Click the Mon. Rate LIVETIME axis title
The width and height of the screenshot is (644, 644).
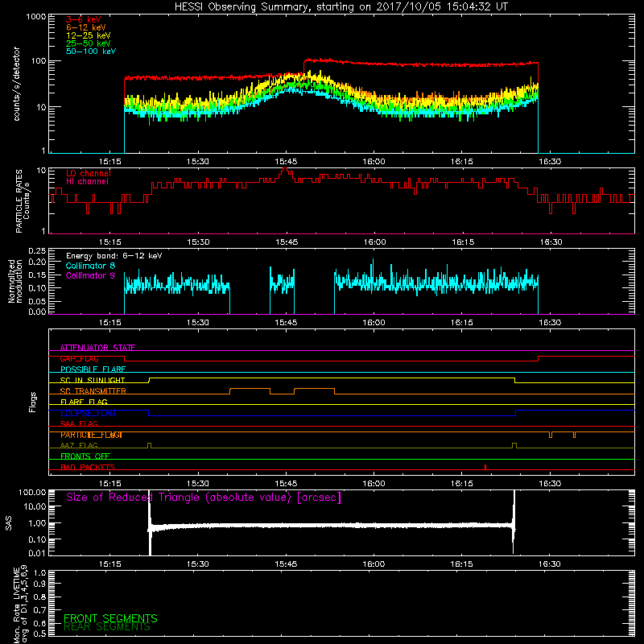(21, 604)
